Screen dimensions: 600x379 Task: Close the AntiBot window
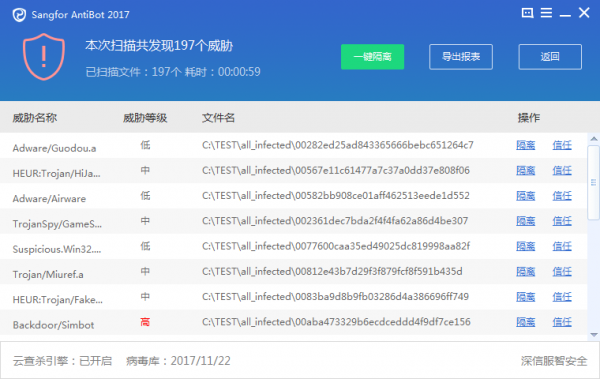(584, 13)
